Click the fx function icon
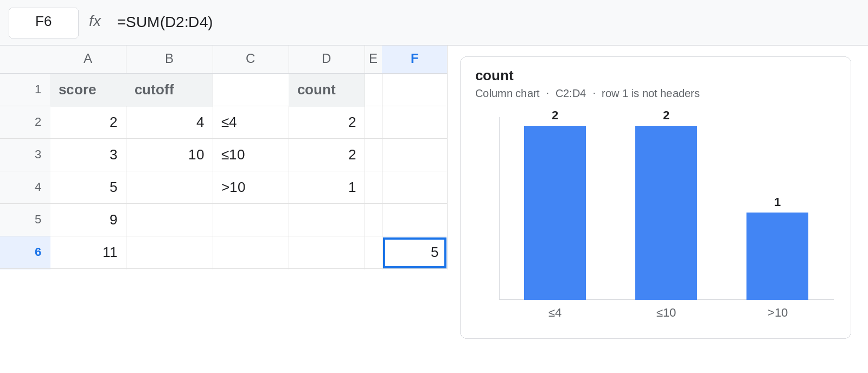Screen dimensions: 868x373 [95, 22]
